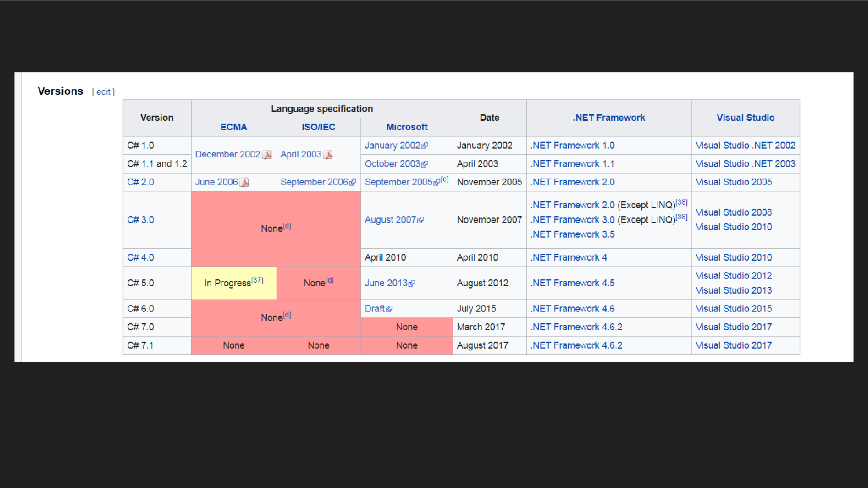Open the .NET Framework 4.6 link
The height and width of the screenshot is (488, 868).
coord(572,309)
